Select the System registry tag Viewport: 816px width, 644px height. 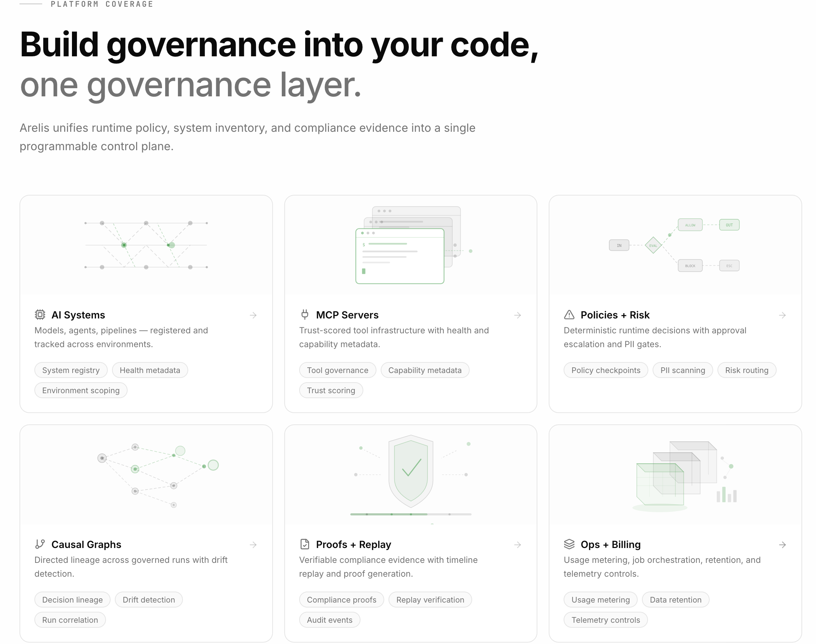[x=71, y=370]
